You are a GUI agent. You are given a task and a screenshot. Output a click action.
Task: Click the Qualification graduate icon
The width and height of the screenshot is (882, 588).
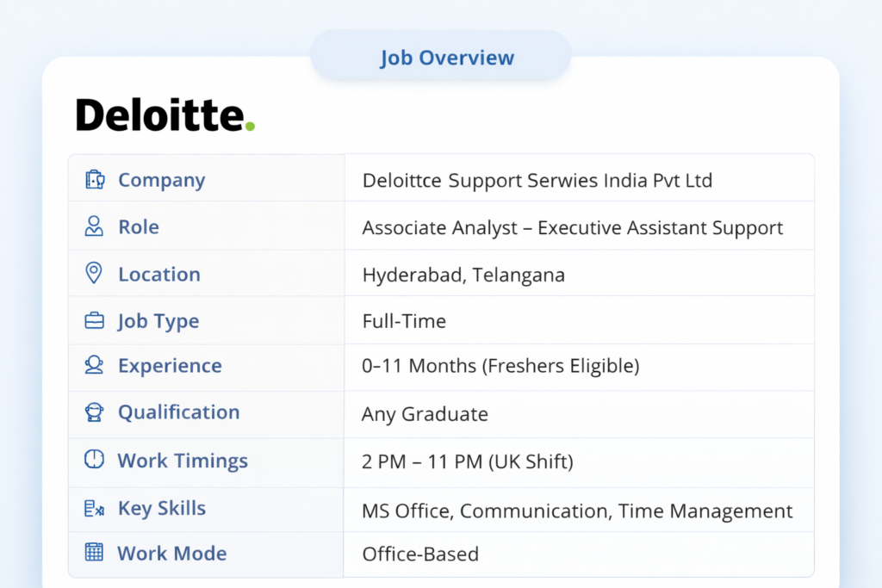point(94,412)
